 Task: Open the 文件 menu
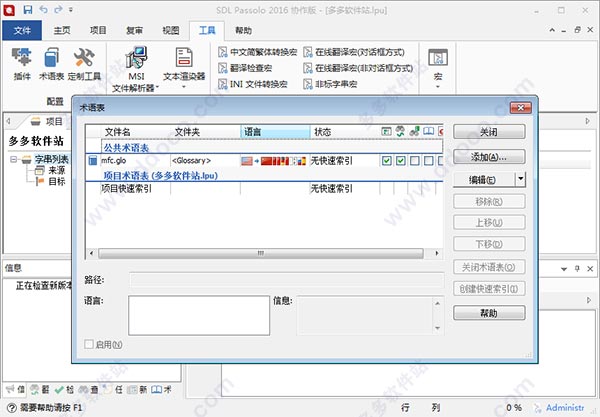(22, 30)
